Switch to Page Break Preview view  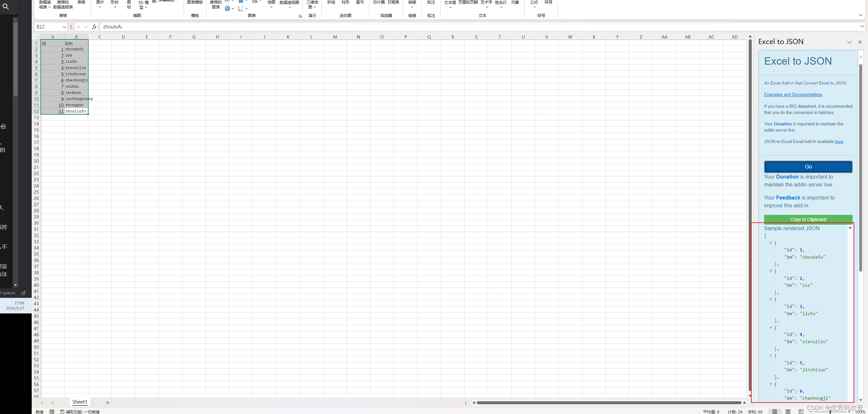click(801, 411)
